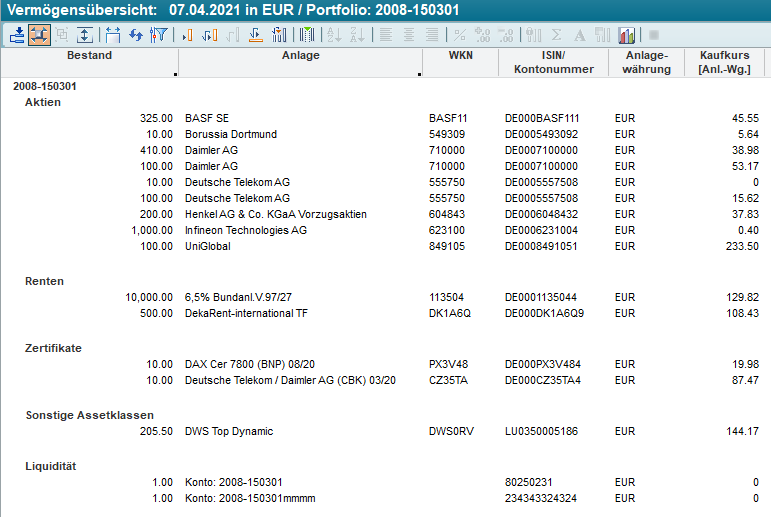Select the Zertifikate group row

(x=53, y=348)
